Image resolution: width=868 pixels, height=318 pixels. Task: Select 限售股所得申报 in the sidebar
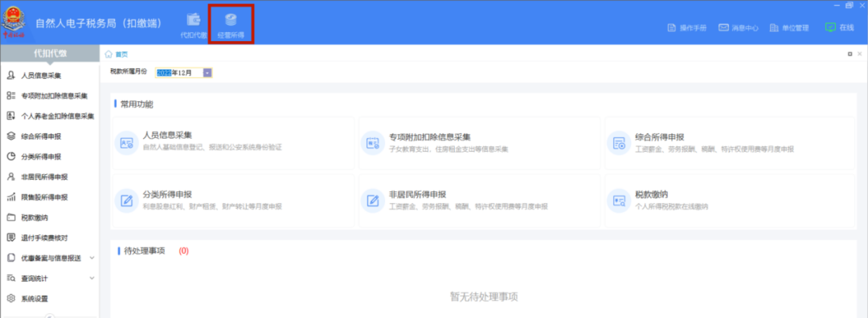tap(50, 197)
